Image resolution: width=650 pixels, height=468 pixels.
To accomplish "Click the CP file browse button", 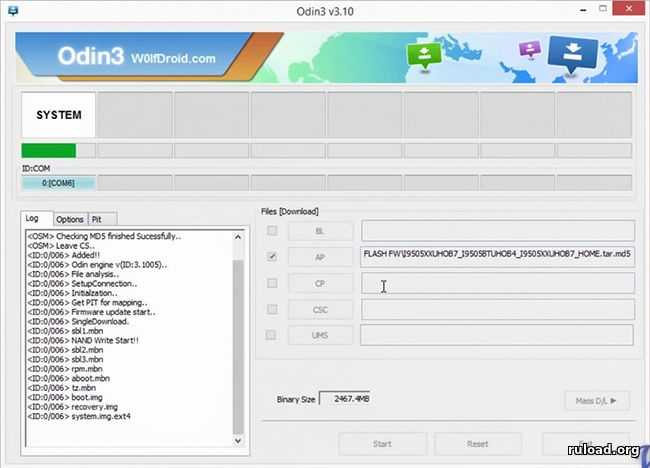I will (320, 284).
